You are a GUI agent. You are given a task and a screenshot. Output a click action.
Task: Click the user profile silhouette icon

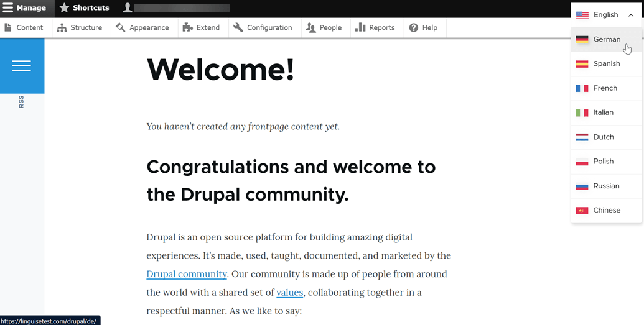128,8
